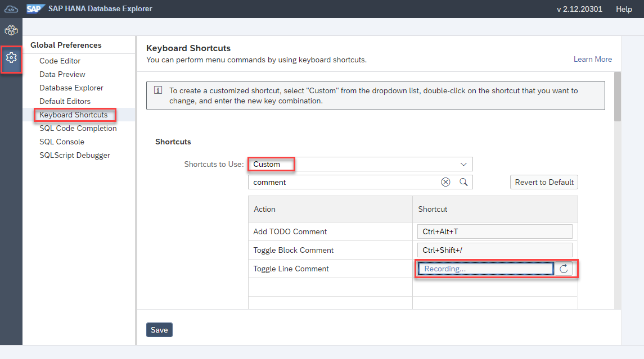Screen dimensions: 644x359
Task: Open the Help menu in the header
Action: (624, 9)
